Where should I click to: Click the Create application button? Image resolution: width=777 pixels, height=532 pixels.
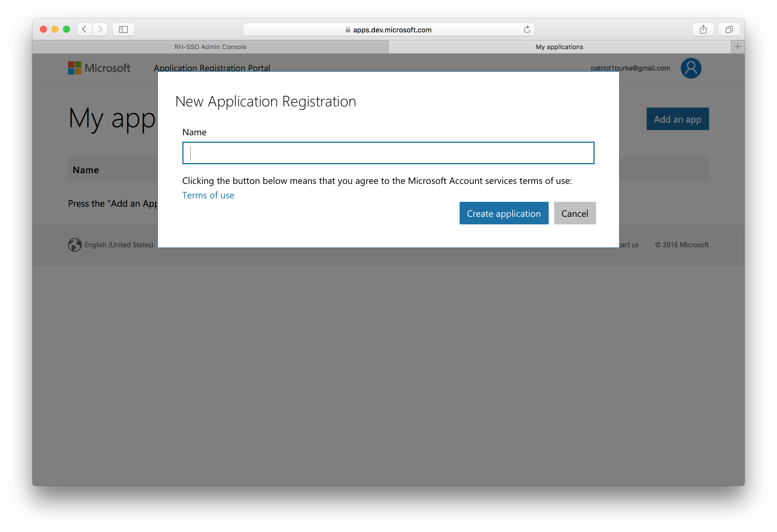[504, 213]
